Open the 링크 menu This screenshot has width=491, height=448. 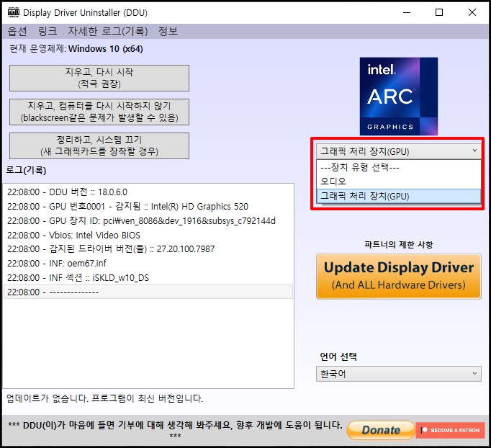pyautogui.click(x=48, y=31)
